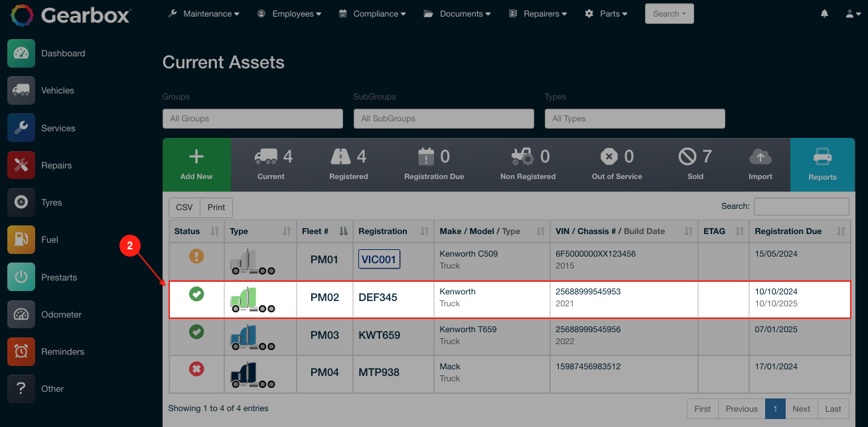Select page 1 in pagination
This screenshot has width=868, height=427.
(775, 408)
